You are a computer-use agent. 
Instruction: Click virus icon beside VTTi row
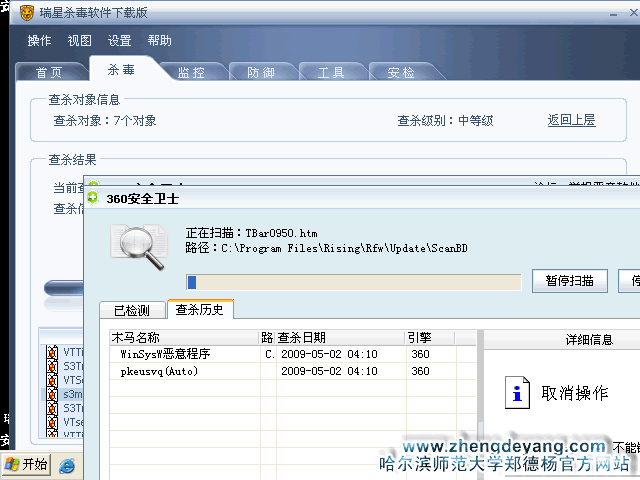52,352
